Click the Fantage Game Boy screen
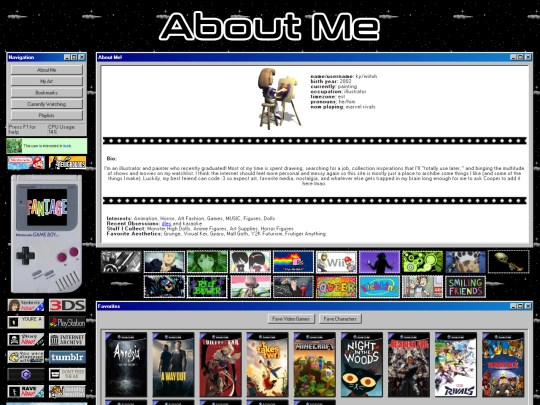This screenshot has height=405, width=540. 47,207
